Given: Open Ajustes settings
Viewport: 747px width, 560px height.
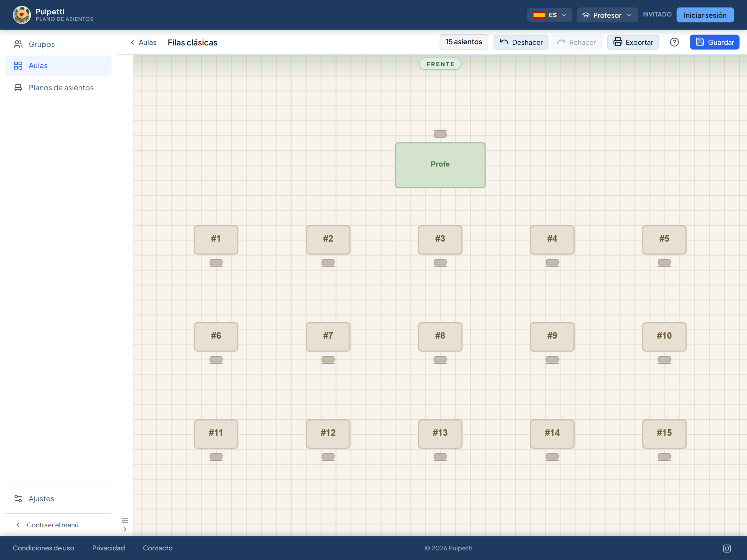Looking at the screenshot, I should pos(58,499).
